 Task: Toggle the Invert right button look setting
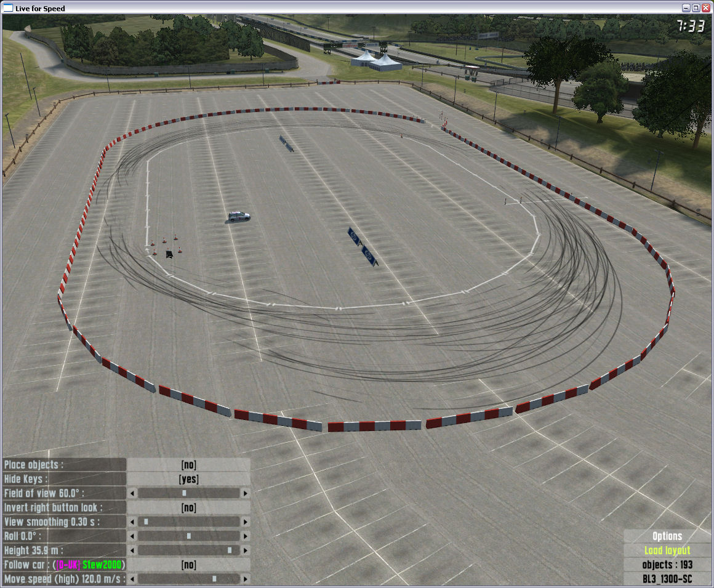click(188, 507)
